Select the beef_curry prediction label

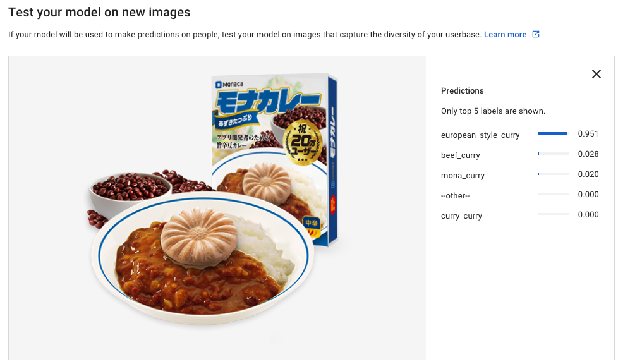[x=461, y=155]
